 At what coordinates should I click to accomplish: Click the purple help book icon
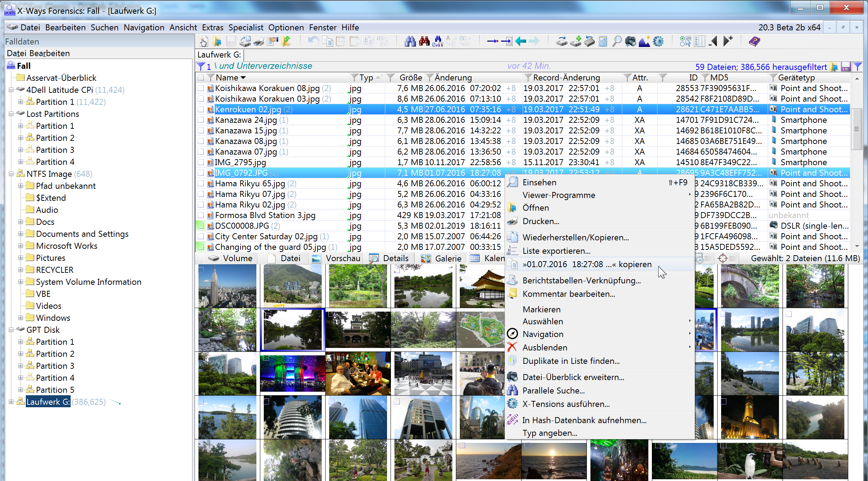coord(754,41)
